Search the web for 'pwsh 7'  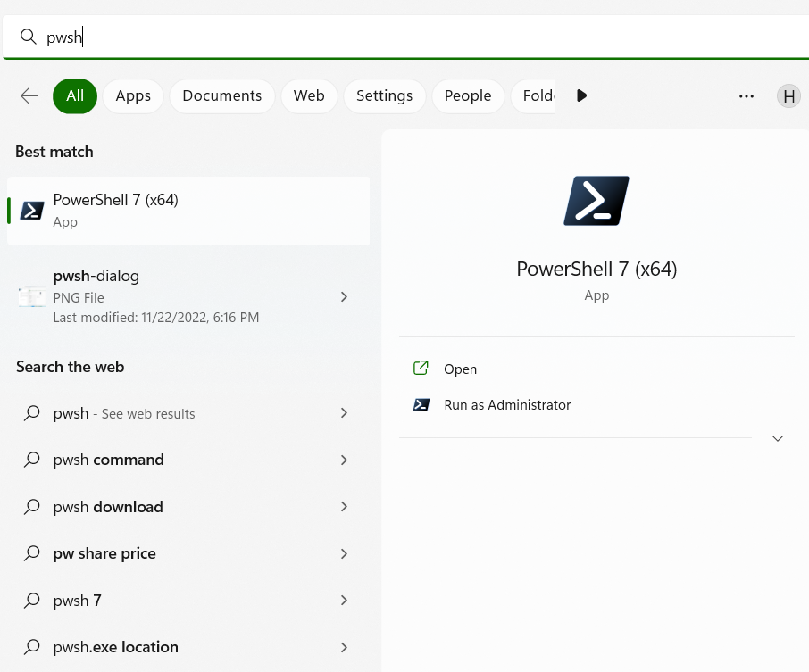point(188,601)
